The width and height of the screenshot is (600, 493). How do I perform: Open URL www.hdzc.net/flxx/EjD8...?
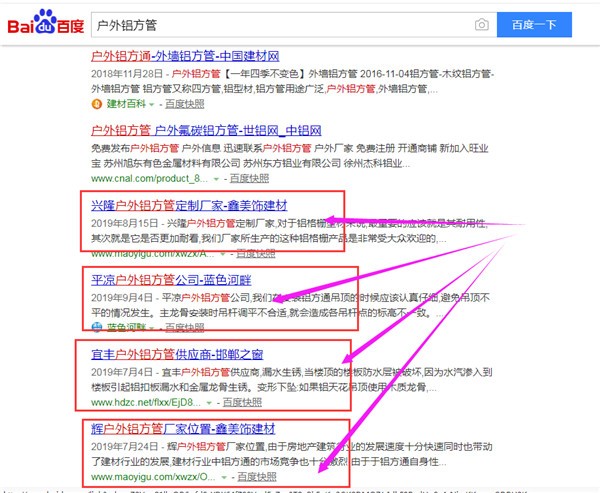click(146, 402)
